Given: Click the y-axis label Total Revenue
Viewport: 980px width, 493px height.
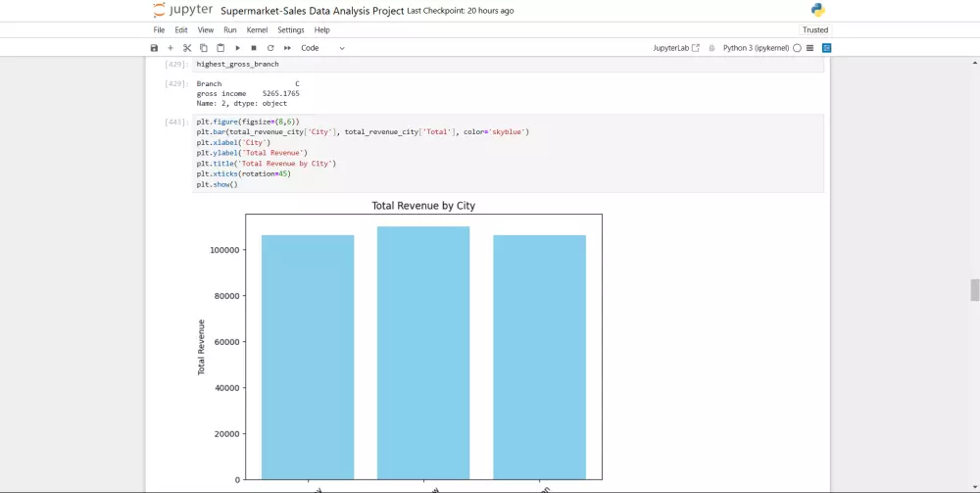Looking at the screenshot, I should 201,347.
